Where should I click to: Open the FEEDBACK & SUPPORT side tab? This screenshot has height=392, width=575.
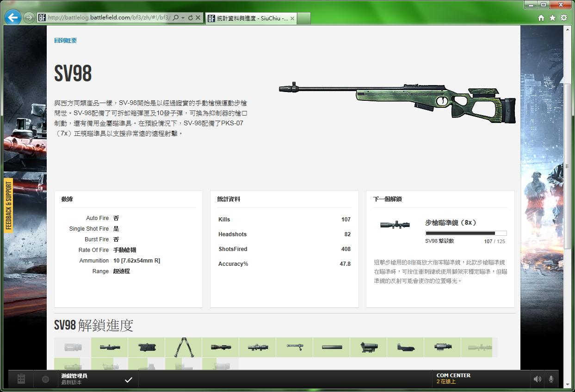[8, 206]
